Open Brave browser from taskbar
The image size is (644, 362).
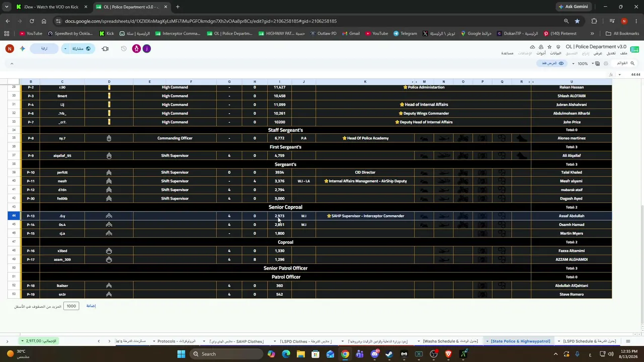tap(448, 354)
